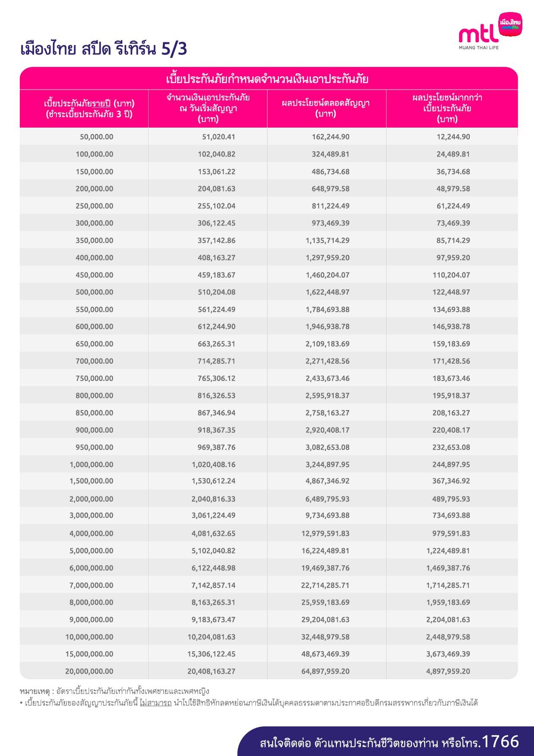Viewport: 534px width, 756px height.
Task: Click the 12,244.90 excess benefit cell
Action: click(x=453, y=137)
